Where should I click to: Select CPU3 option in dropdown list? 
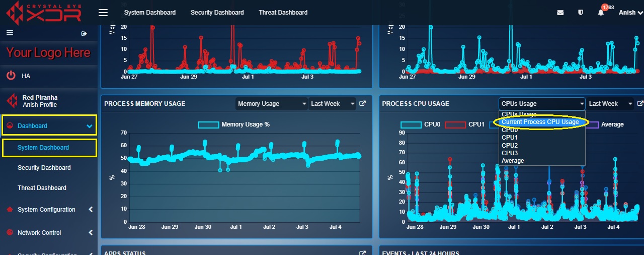(x=542, y=153)
